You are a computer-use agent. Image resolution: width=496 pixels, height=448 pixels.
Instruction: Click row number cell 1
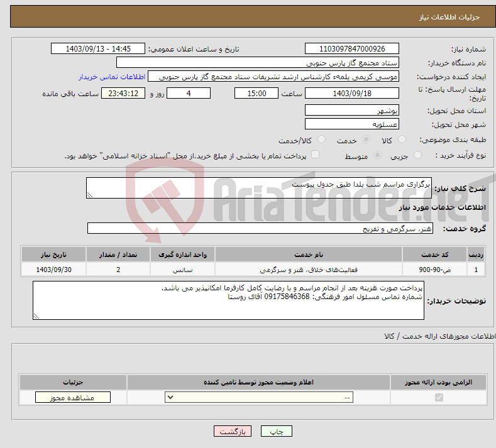(476, 270)
